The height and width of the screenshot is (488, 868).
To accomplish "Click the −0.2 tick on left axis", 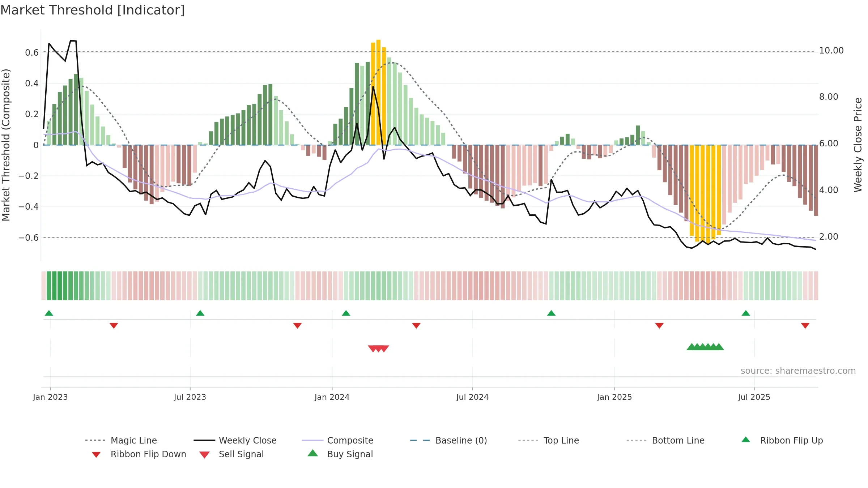I will click(x=29, y=176).
